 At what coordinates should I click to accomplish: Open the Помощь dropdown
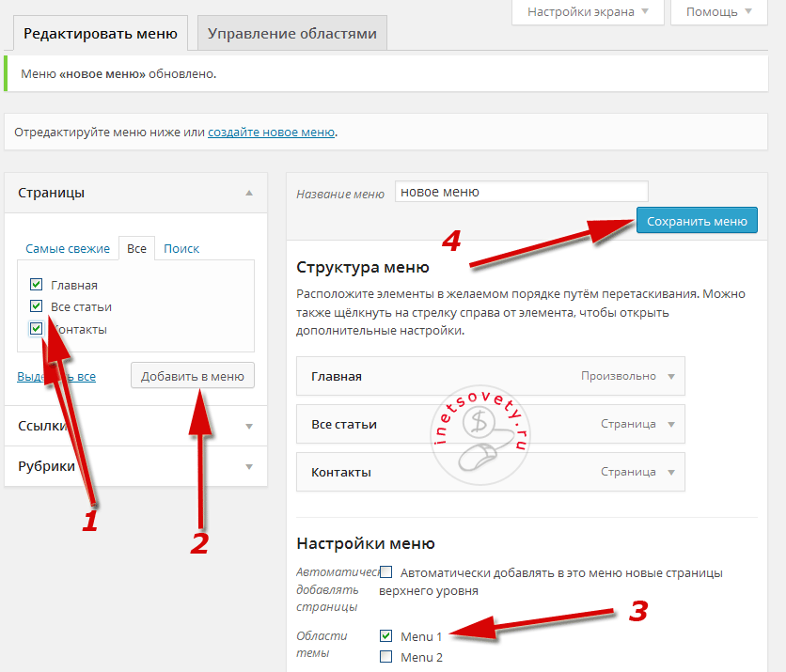point(719,11)
